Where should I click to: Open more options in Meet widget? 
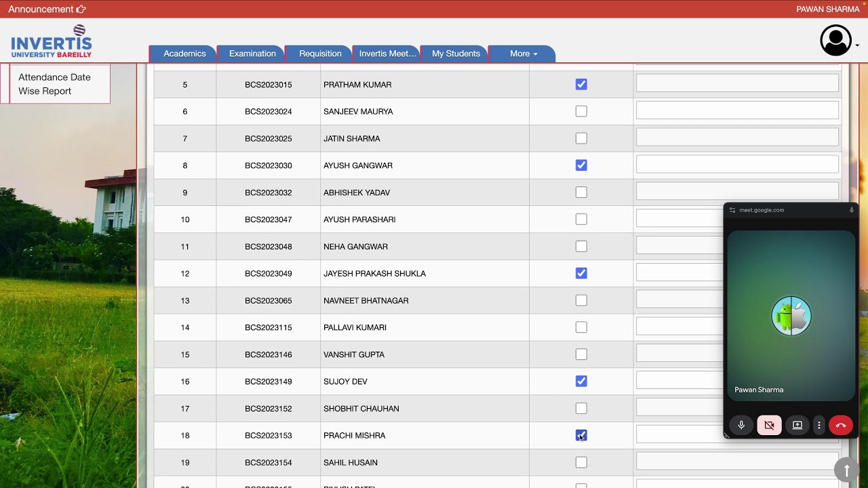pos(819,425)
